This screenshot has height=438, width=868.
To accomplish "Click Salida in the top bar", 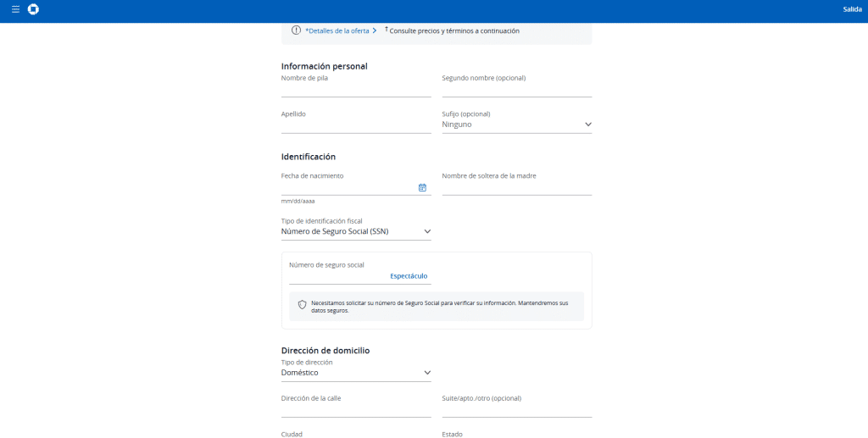I will [x=852, y=9].
